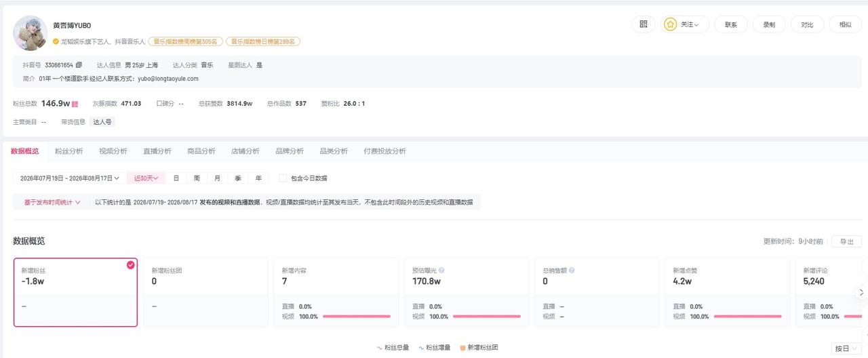The width and height of the screenshot is (868, 358).
Task: Select the 新增内容 metric card
Action: tap(336, 292)
